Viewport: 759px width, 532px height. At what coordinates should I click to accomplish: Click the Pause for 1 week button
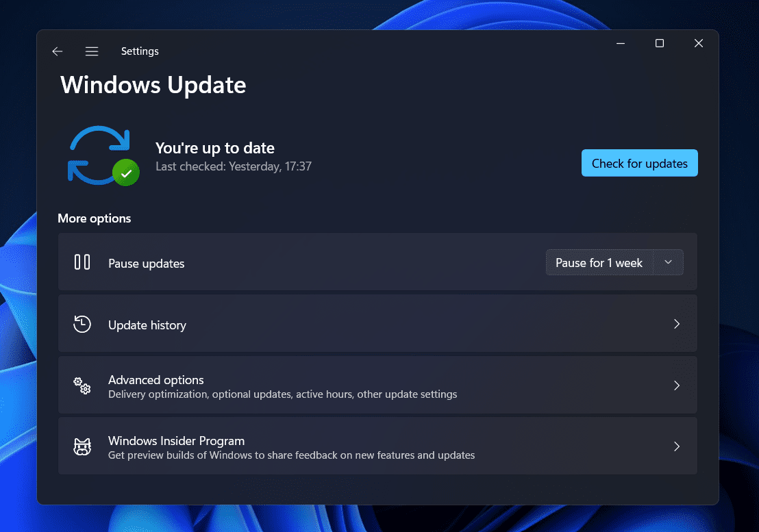[x=599, y=263]
